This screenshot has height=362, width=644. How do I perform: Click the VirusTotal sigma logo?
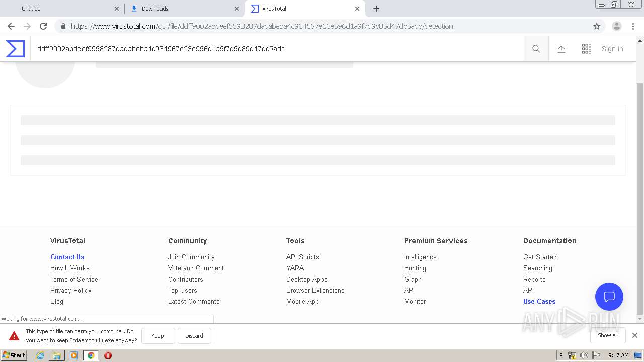pyautogui.click(x=15, y=49)
